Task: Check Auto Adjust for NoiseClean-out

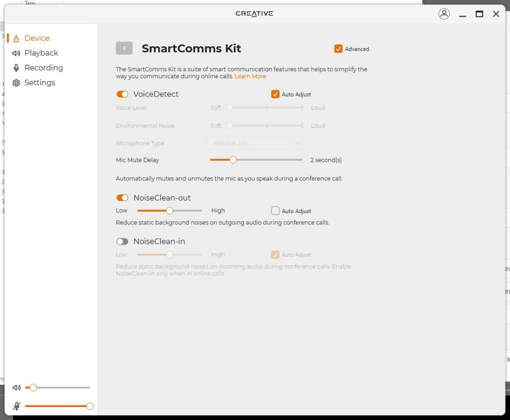Action: tap(275, 211)
